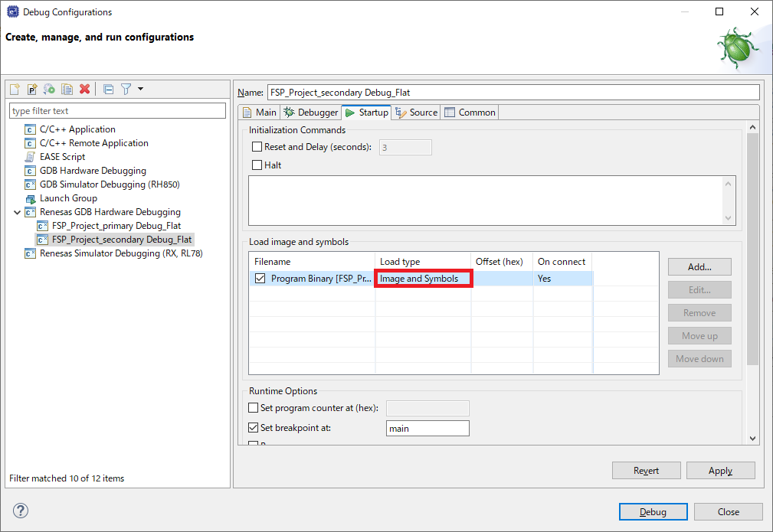
Task: Open the filter dropdown arrow menu
Action: click(140, 90)
